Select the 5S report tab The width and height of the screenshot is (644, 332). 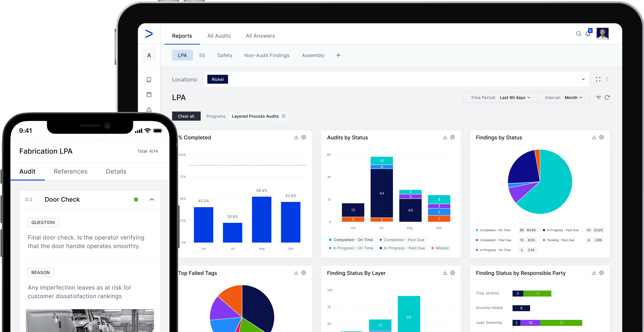[x=202, y=55]
